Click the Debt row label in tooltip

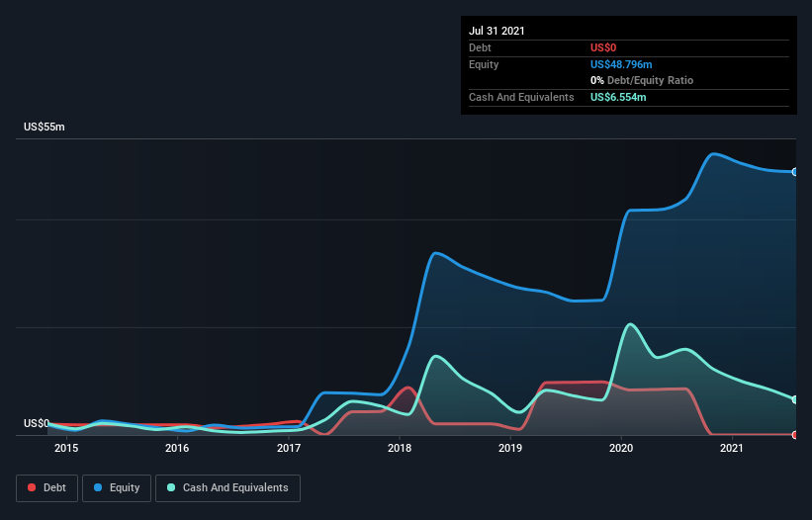pyautogui.click(x=480, y=48)
